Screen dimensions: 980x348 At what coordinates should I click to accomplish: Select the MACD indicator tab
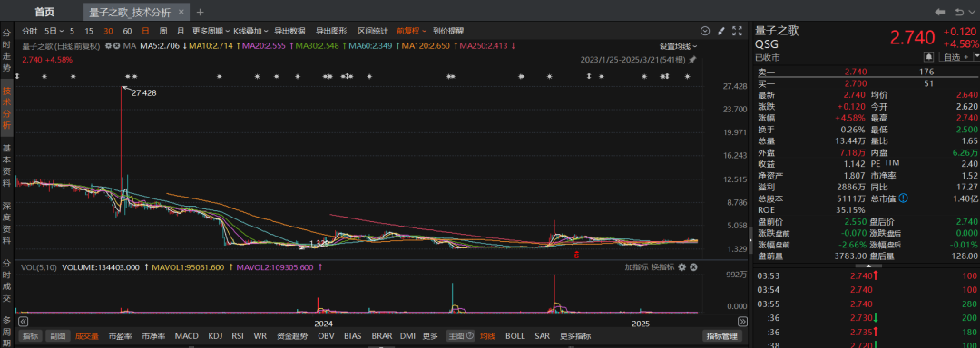[187, 336]
